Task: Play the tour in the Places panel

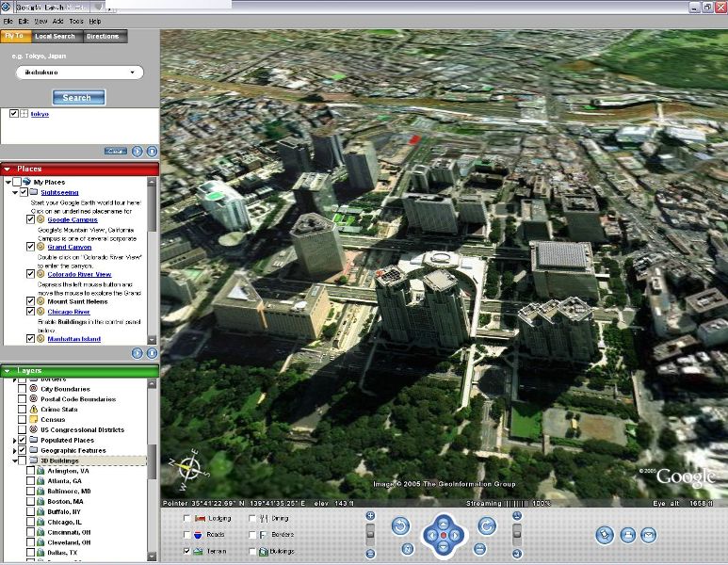Action: pos(137,353)
